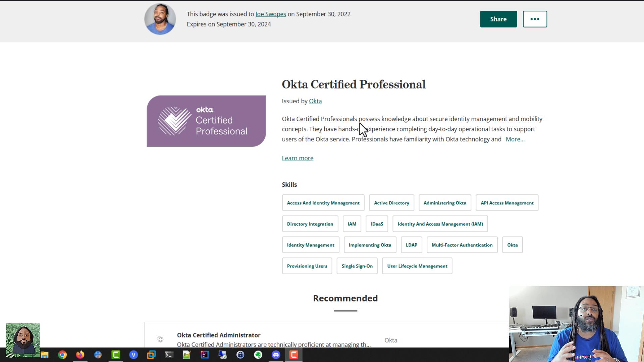Image resolution: width=644 pixels, height=362 pixels.
Task: Click the Okta Certified Administrator badge icon
Action: (x=160, y=340)
